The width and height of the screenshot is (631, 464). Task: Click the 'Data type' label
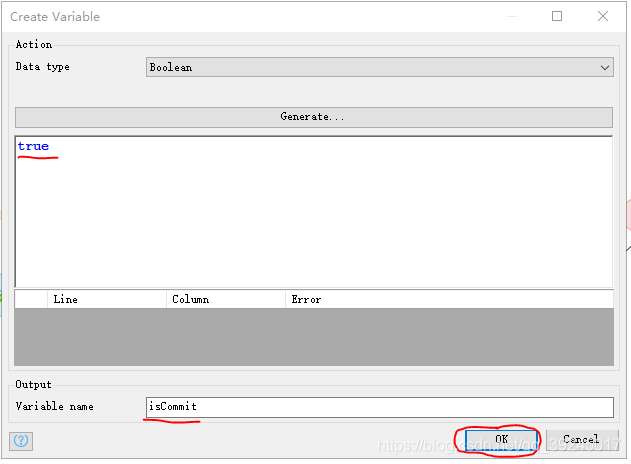43,67
